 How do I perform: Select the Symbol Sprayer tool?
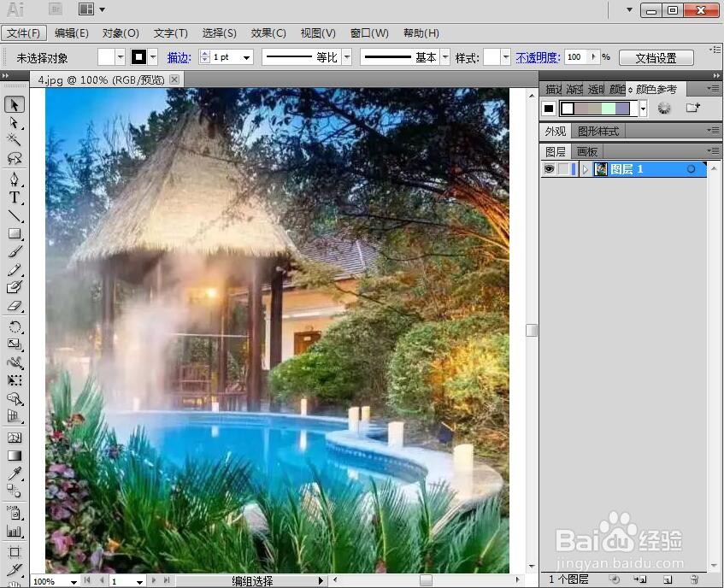pos(15,513)
